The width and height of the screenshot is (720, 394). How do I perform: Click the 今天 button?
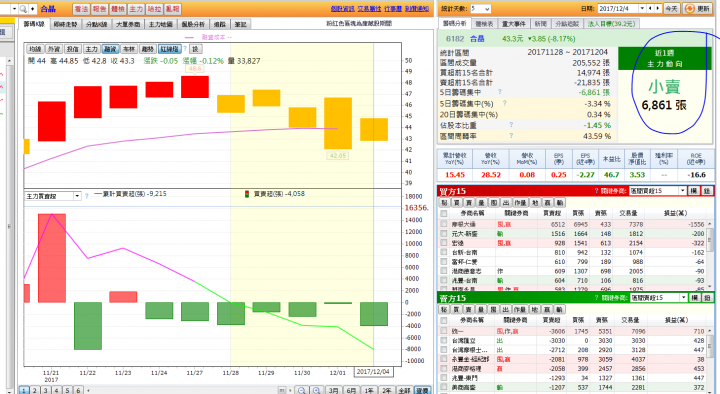pyautogui.click(x=671, y=9)
